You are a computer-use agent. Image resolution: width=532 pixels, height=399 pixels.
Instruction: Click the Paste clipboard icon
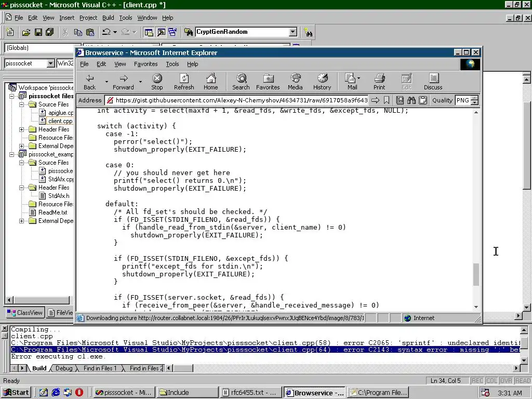coord(90,32)
